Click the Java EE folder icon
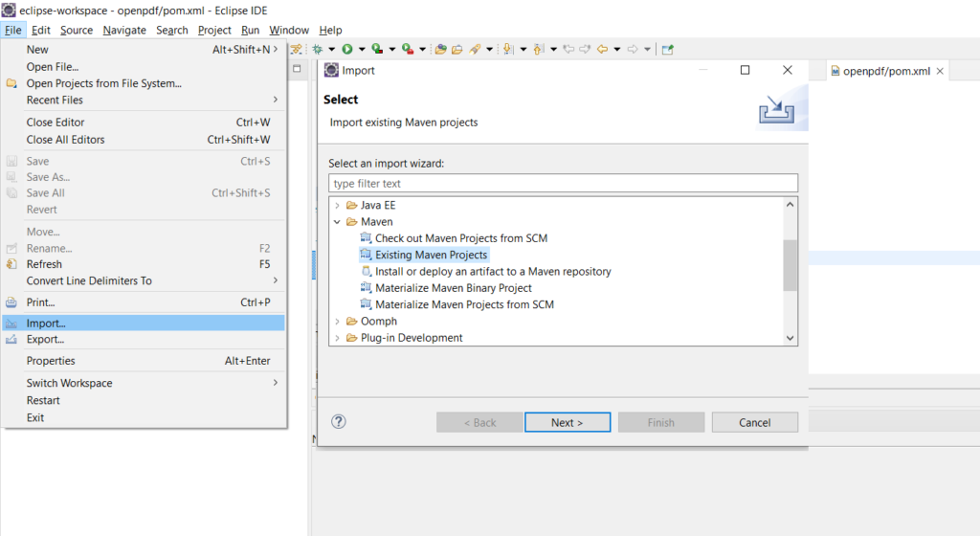 tap(352, 205)
